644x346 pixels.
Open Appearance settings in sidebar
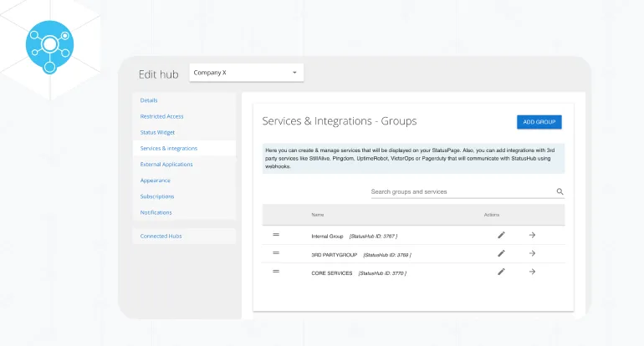pyautogui.click(x=155, y=180)
